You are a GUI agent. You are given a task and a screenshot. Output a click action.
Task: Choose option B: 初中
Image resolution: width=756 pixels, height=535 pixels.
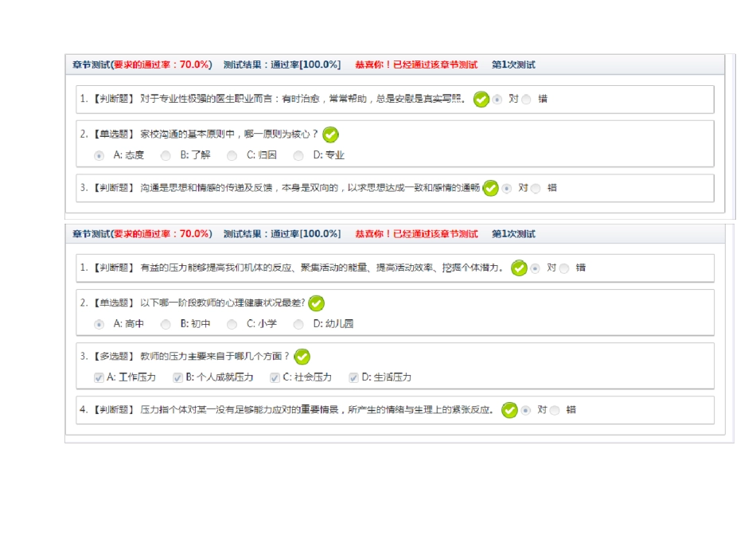click(166, 324)
